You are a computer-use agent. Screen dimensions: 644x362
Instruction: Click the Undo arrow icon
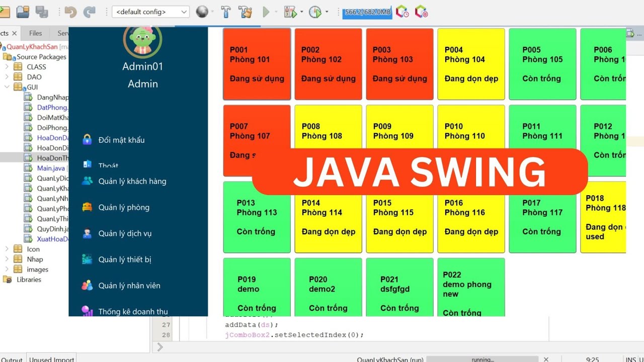(x=71, y=12)
